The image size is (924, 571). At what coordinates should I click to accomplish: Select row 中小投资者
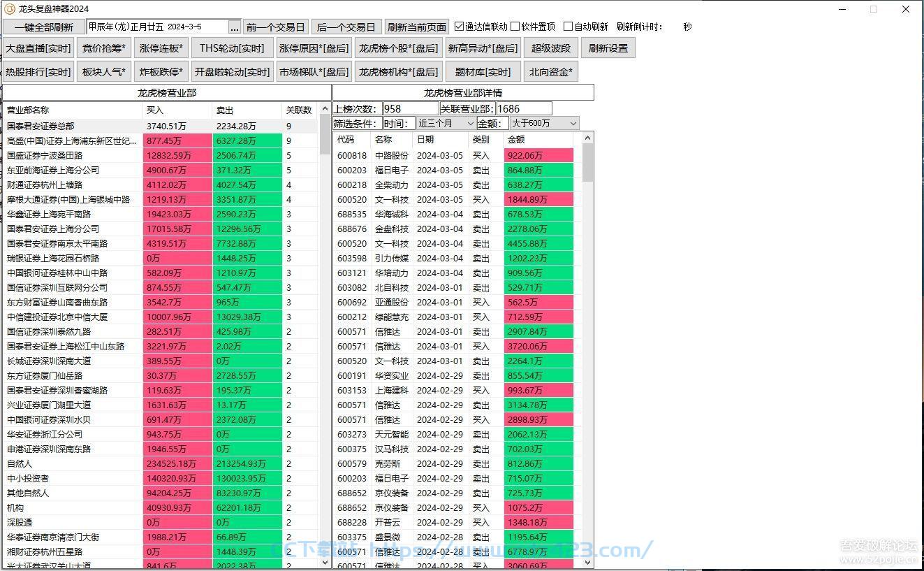click(x=161, y=478)
